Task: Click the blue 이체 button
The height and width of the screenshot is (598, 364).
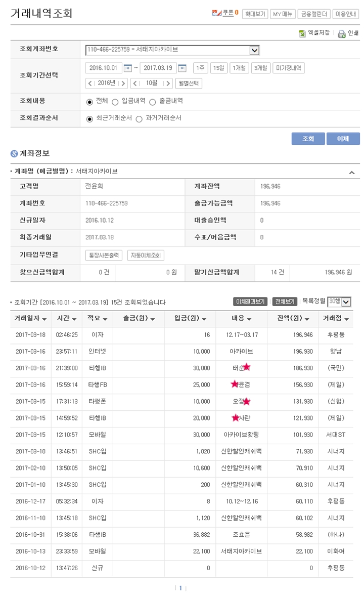Action: point(343,139)
